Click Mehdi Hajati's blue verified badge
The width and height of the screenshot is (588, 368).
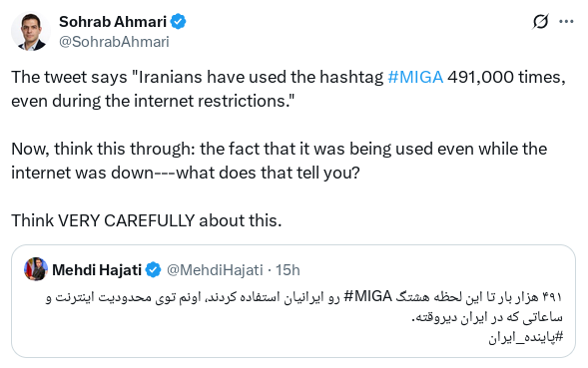153,270
